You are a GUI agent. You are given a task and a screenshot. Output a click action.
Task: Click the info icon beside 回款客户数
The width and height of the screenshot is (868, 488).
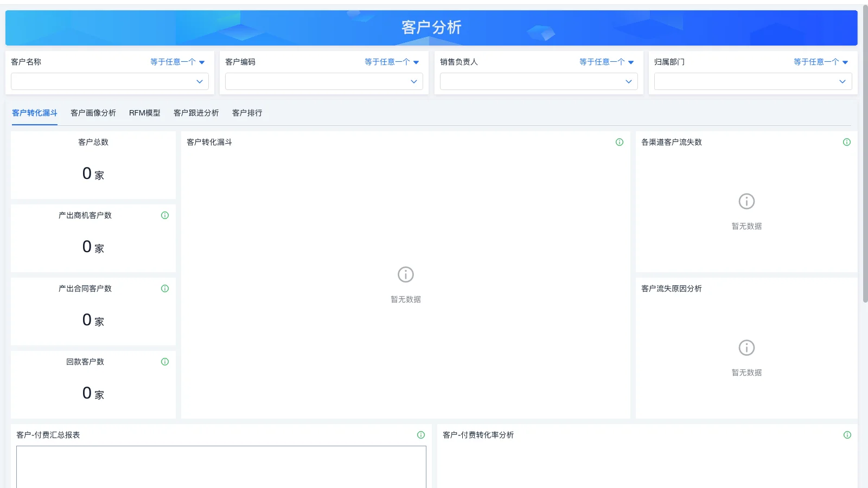[165, 362]
